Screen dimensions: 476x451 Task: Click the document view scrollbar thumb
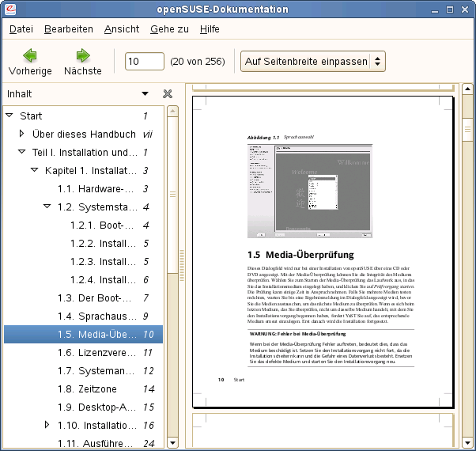click(x=467, y=130)
